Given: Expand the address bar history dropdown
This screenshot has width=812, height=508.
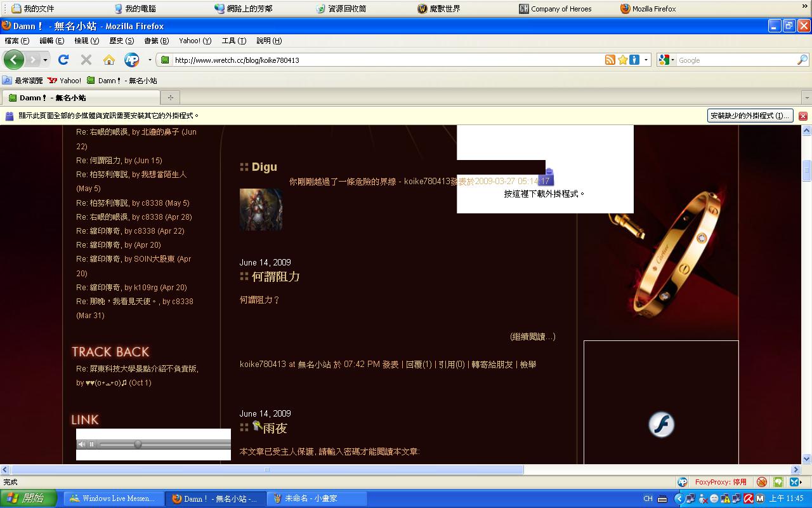Looking at the screenshot, I should (x=646, y=60).
